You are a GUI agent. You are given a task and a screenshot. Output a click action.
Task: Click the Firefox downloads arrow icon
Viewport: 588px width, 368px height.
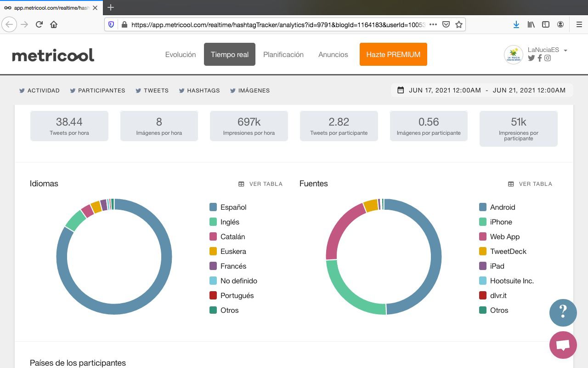click(x=516, y=24)
